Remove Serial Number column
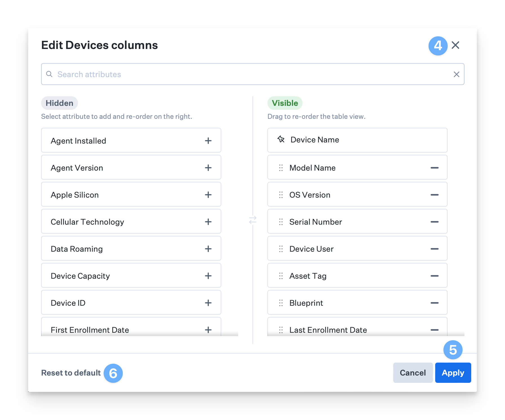Screen dimensions: 505x420 [x=434, y=222]
